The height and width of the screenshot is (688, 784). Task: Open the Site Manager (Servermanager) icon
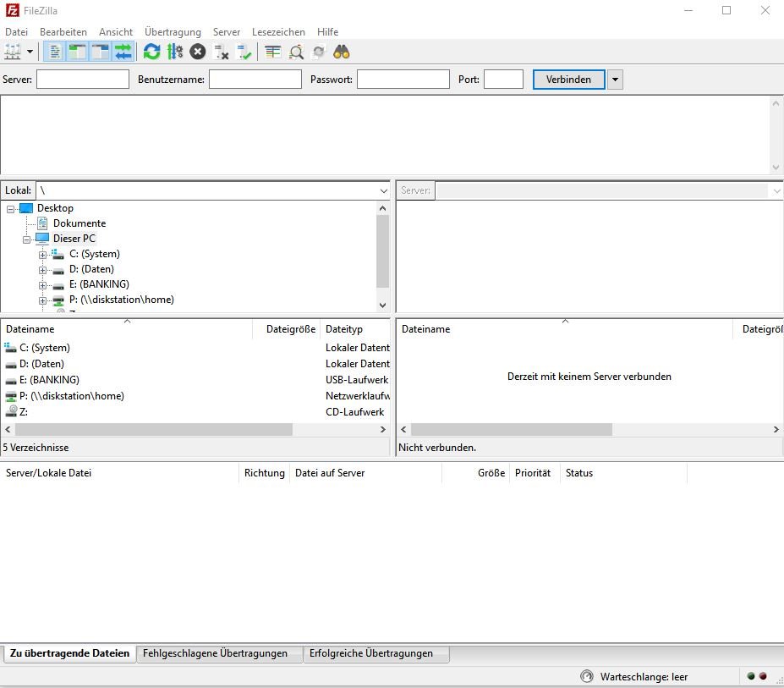click(13, 52)
